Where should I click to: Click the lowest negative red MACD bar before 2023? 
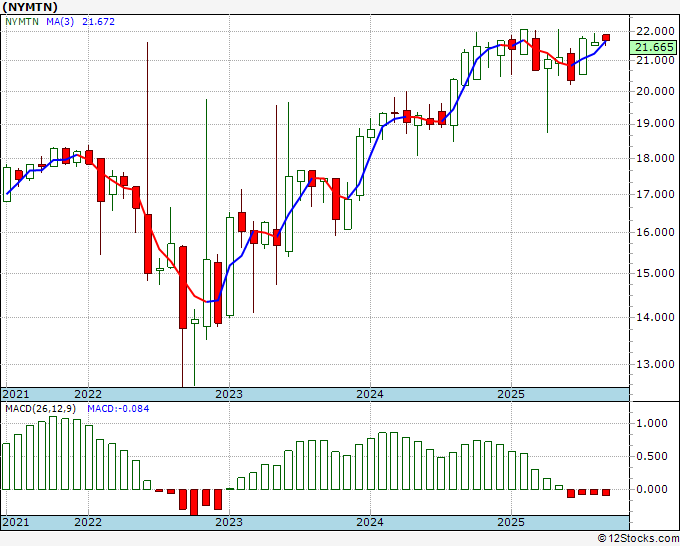click(x=194, y=502)
